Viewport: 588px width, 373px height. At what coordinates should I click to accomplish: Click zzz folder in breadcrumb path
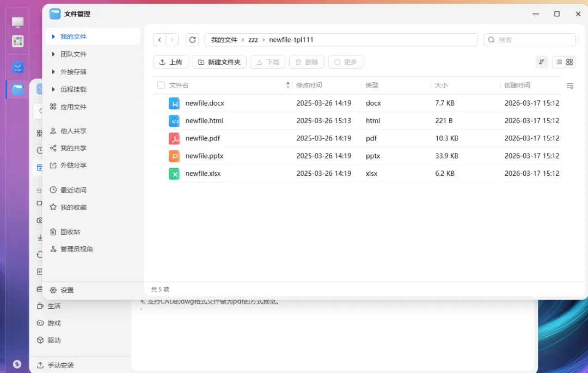click(x=253, y=40)
